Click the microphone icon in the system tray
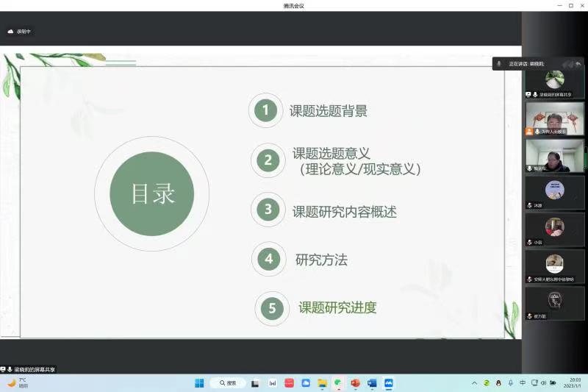Viewport: 588px width, 392px height. 510,382
